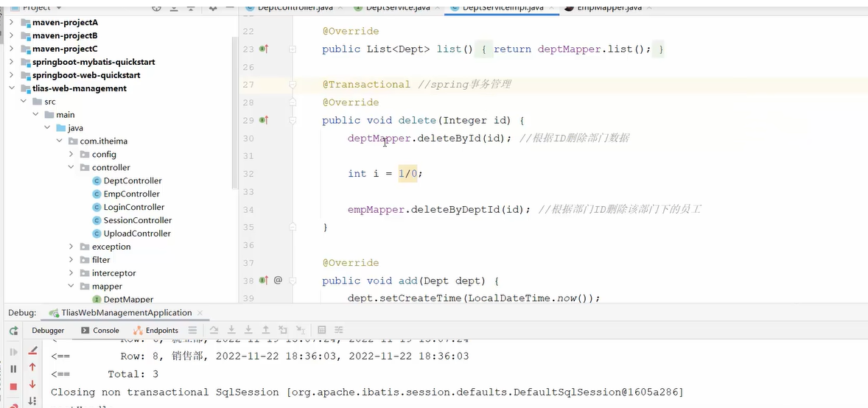Click console text 'Total: 3'

coord(133,374)
